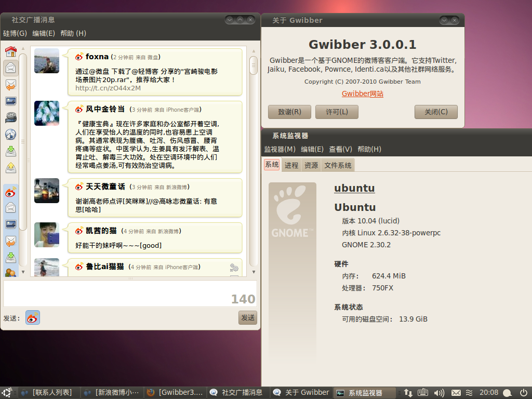The height and width of the screenshot is (399, 532).
Task: Open the mail envelope indicator in tray
Action: 456,393
